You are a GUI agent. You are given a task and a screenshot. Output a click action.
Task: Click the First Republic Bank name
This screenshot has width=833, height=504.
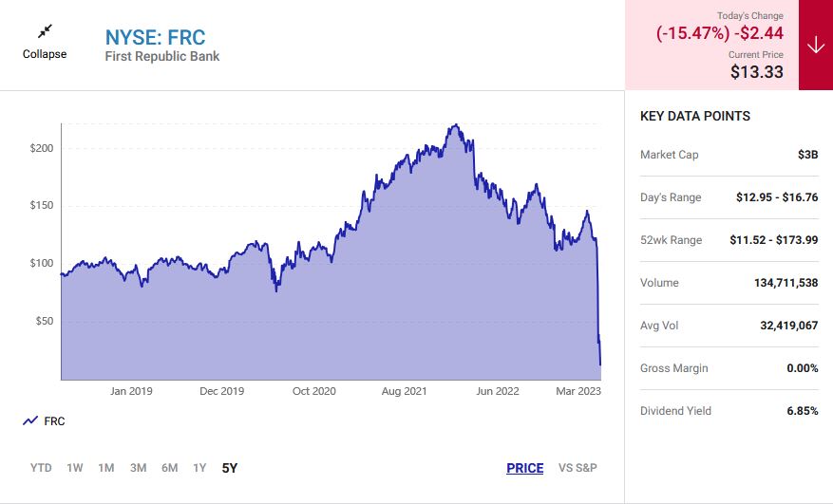161,57
